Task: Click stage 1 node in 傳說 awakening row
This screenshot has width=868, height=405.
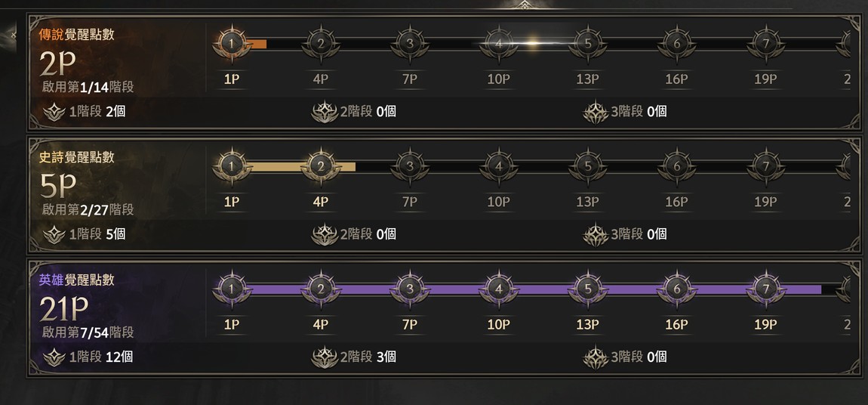Action: pyautogui.click(x=232, y=44)
